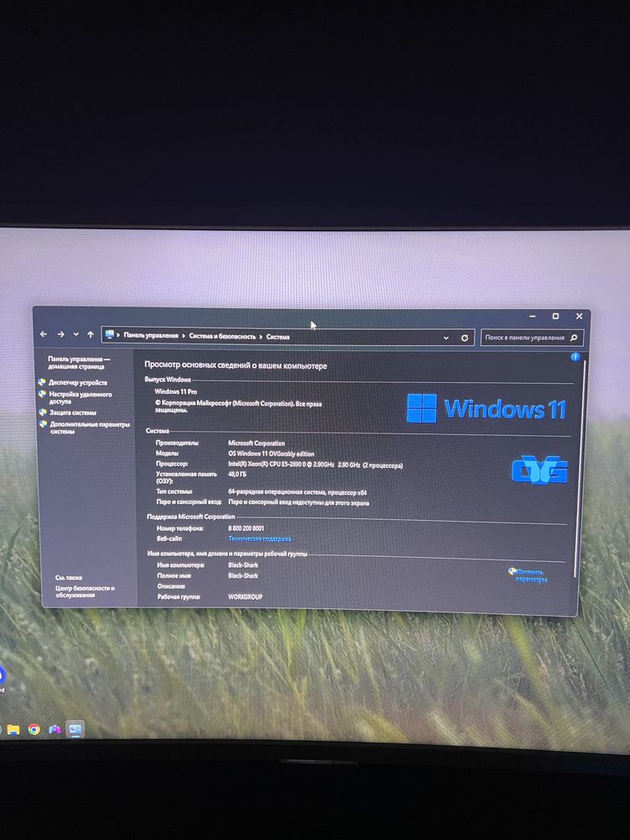Select the 48,0 ГБ memory value

pos(238,475)
